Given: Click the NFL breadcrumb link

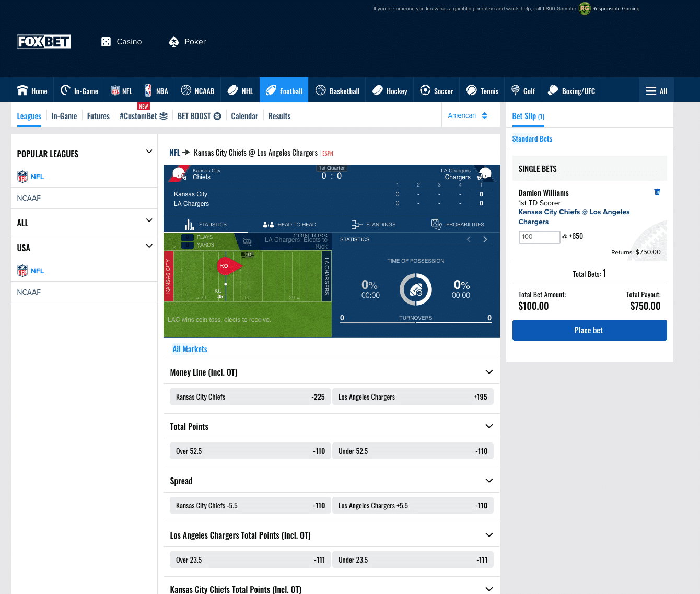Looking at the screenshot, I should coord(174,153).
